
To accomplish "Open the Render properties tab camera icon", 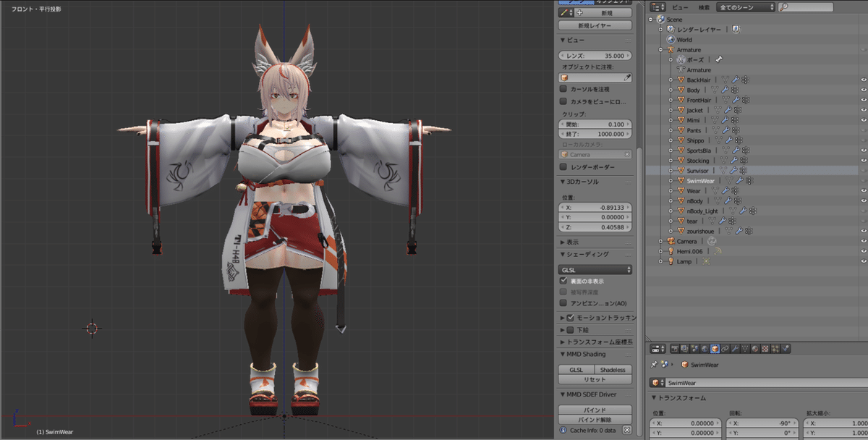I will [675, 349].
